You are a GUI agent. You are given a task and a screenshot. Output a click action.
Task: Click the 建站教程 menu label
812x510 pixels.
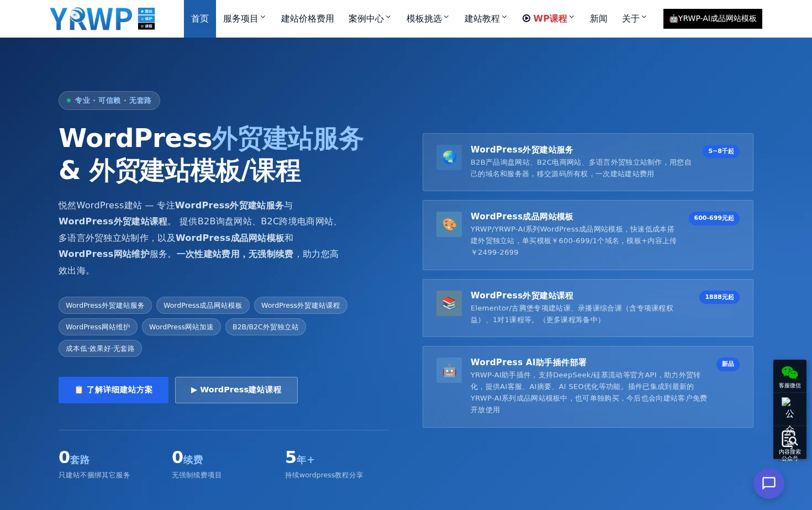(482, 19)
